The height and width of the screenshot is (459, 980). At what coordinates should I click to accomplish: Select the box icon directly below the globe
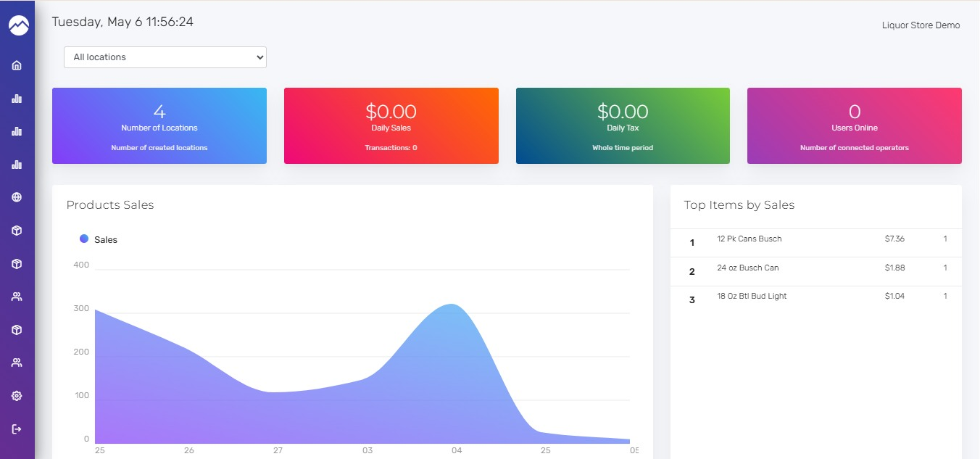[x=17, y=231]
